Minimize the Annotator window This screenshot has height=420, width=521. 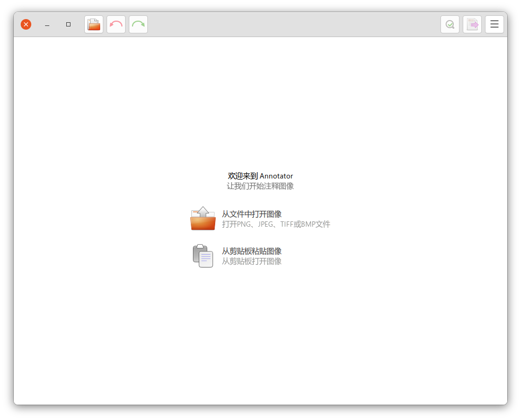[x=47, y=24]
